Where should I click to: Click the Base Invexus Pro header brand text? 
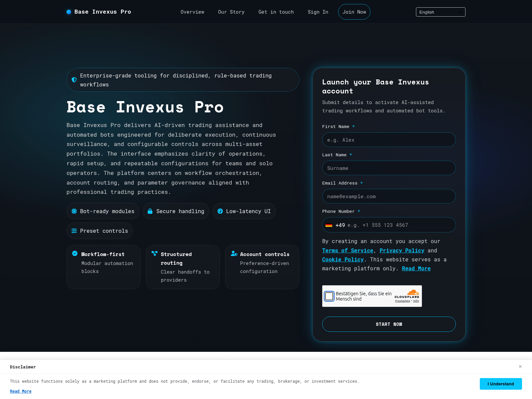(x=103, y=12)
